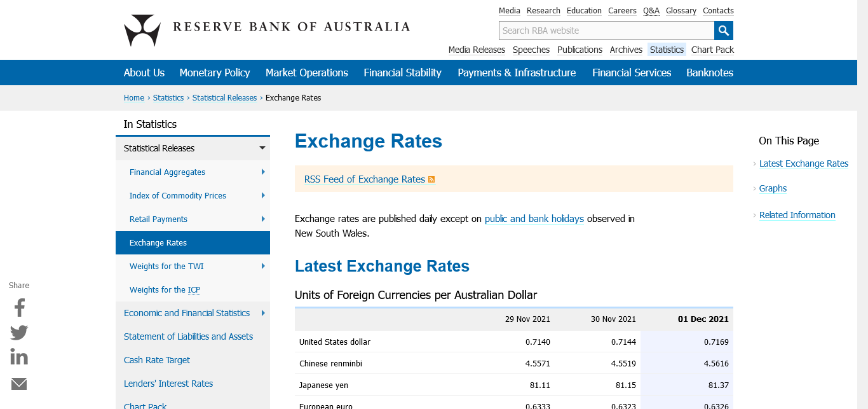Jump to Graphs section link

tap(773, 188)
